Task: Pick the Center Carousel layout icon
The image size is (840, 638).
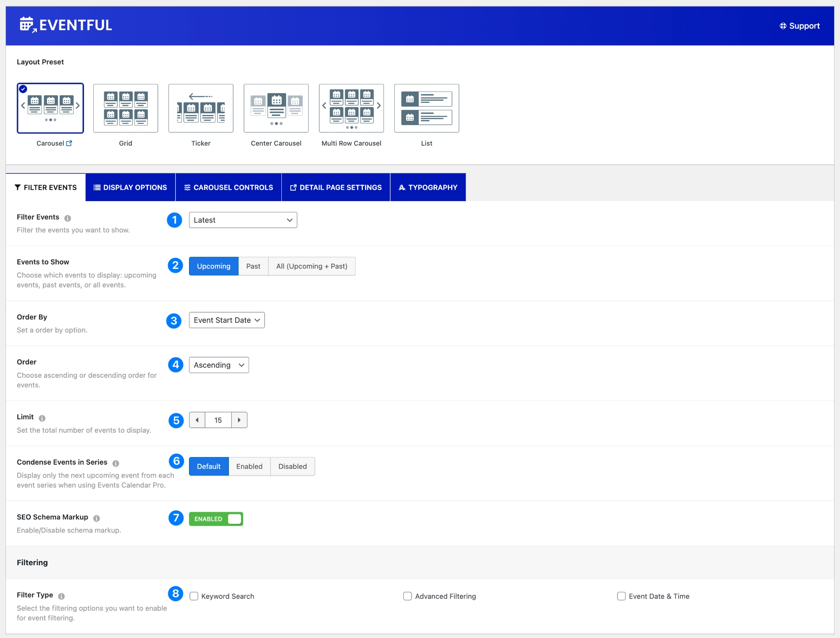Action: [276, 108]
